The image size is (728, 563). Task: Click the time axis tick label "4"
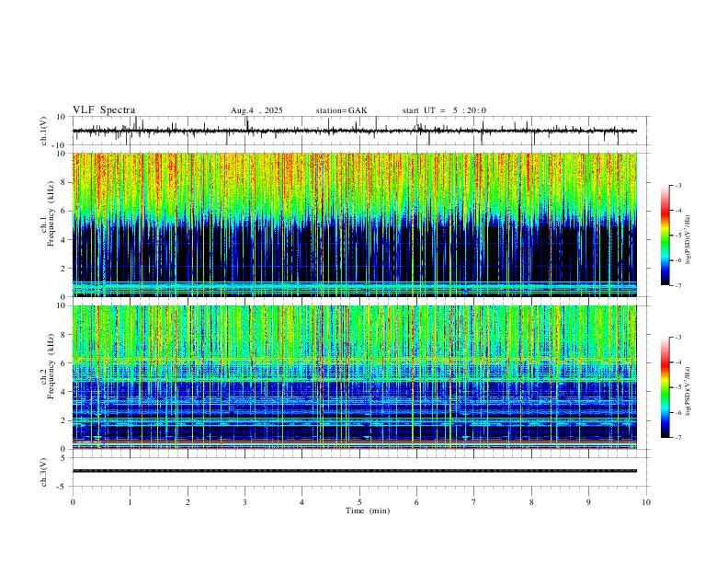point(301,502)
